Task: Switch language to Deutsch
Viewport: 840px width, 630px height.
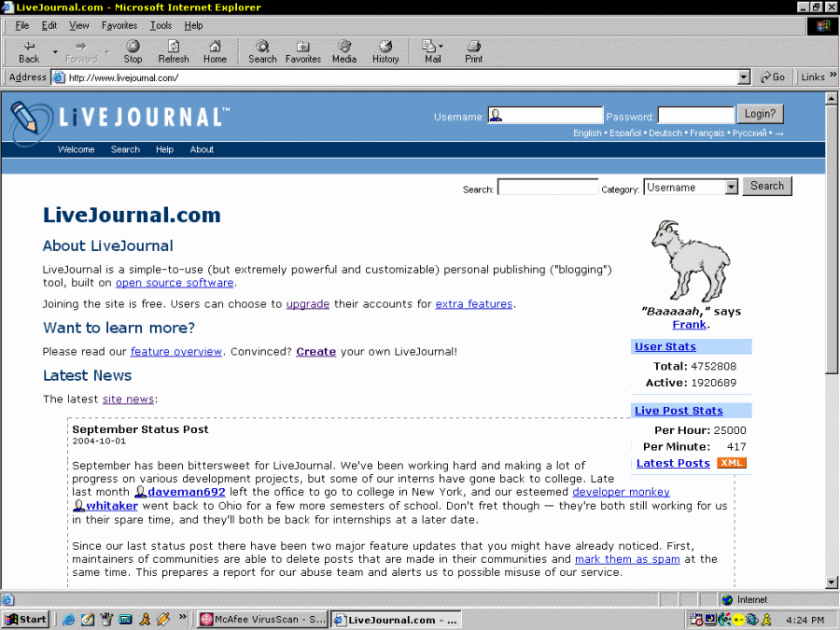Action: point(665,133)
